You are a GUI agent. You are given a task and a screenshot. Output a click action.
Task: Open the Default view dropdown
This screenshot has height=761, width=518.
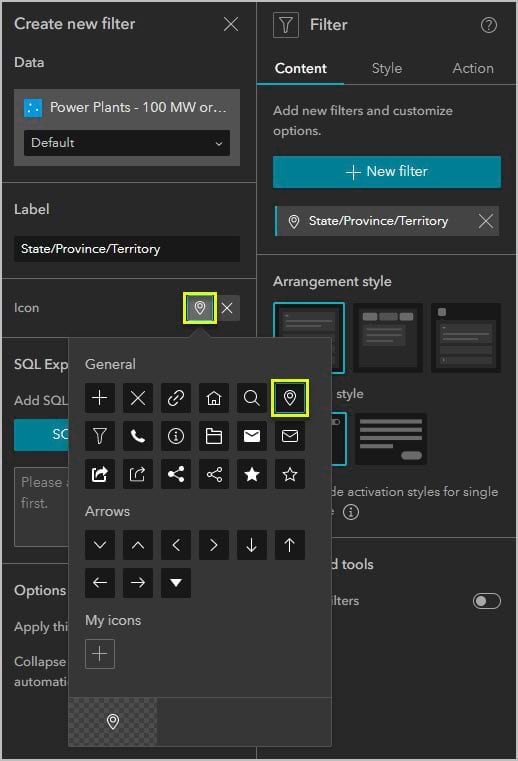tap(127, 143)
